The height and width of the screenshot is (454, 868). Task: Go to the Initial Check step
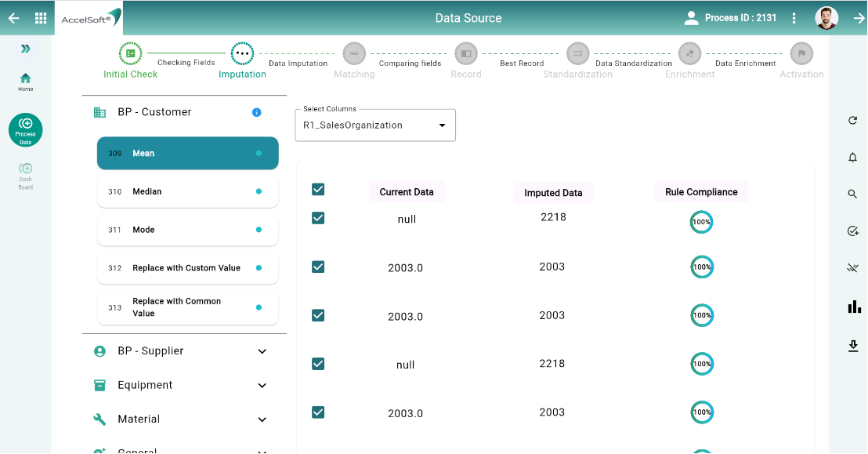pyautogui.click(x=130, y=54)
